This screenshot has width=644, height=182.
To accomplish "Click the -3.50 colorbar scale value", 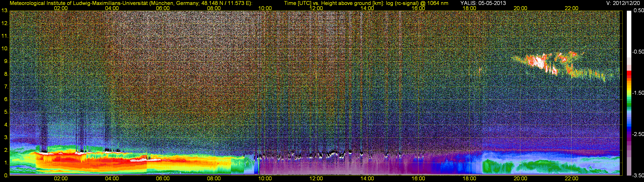I will [x=638, y=175].
